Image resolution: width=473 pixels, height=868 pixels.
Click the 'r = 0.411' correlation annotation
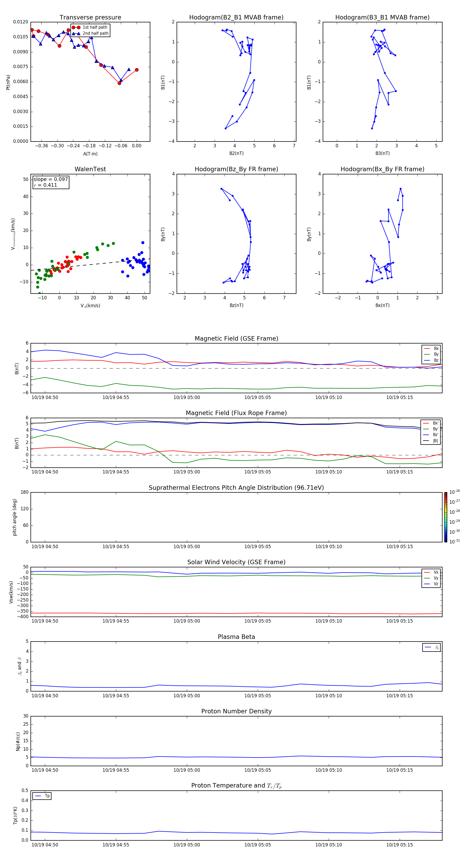45,185
